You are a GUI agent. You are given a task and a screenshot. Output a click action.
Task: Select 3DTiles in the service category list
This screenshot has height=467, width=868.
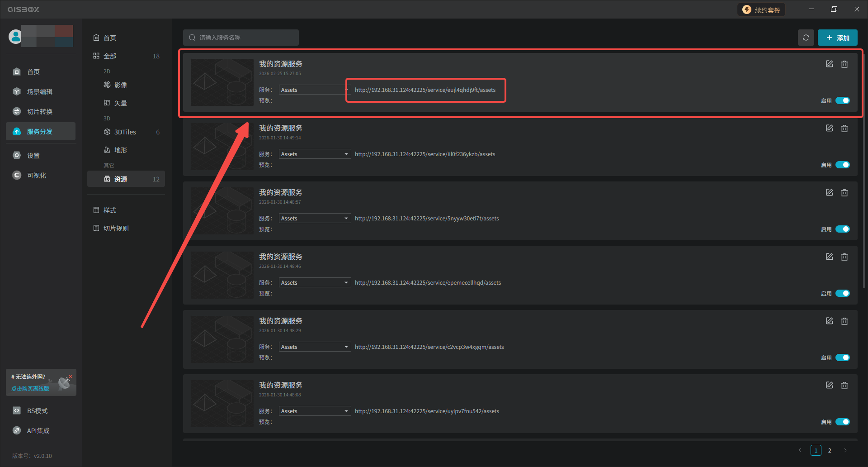125,132
